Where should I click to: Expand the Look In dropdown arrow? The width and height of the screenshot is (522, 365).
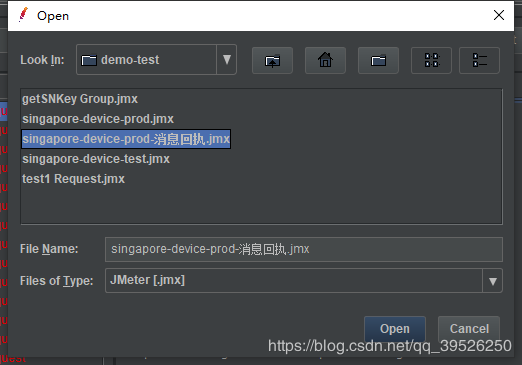[227, 60]
